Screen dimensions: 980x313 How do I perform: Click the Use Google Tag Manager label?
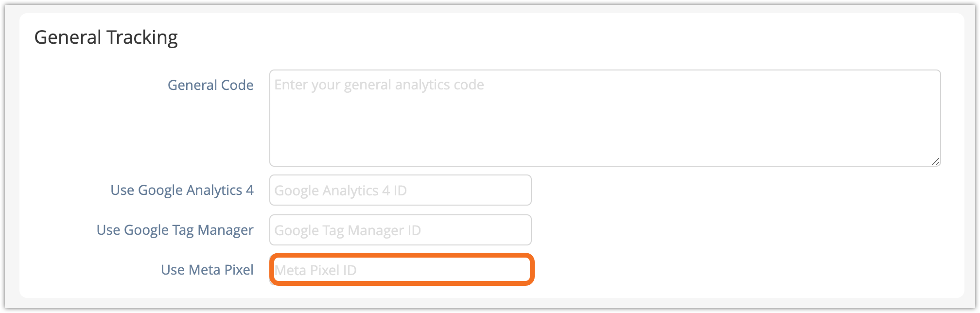pos(175,230)
